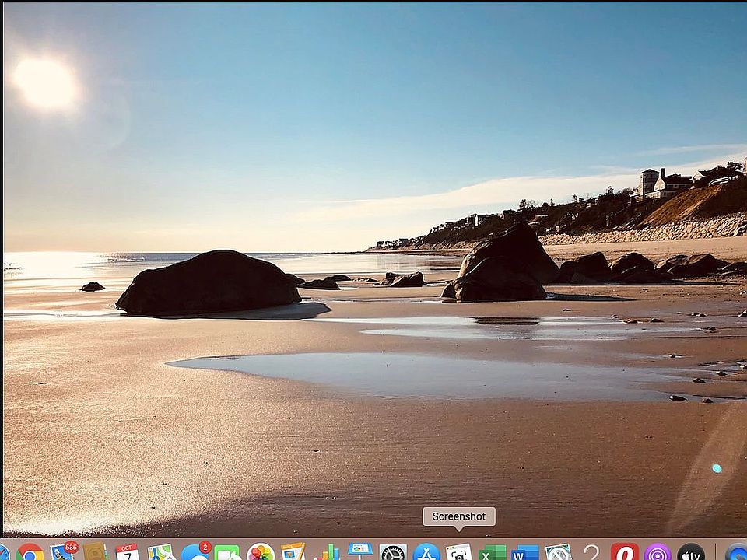Launch Microsoft Word from the dock

pos(525,553)
